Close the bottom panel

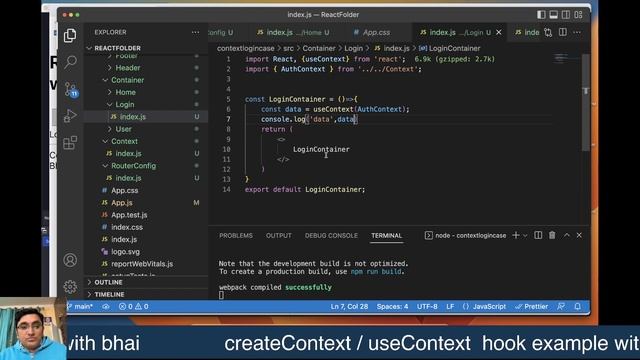pyautogui.click(x=579, y=235)
